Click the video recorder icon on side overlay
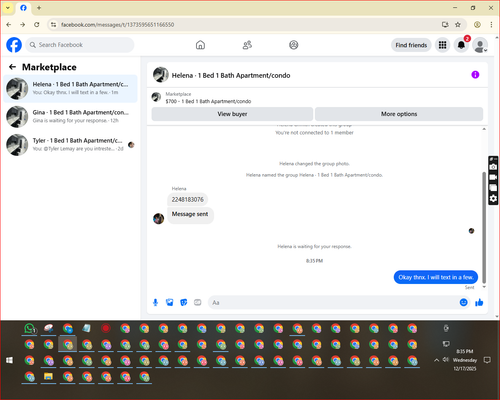 493,177
